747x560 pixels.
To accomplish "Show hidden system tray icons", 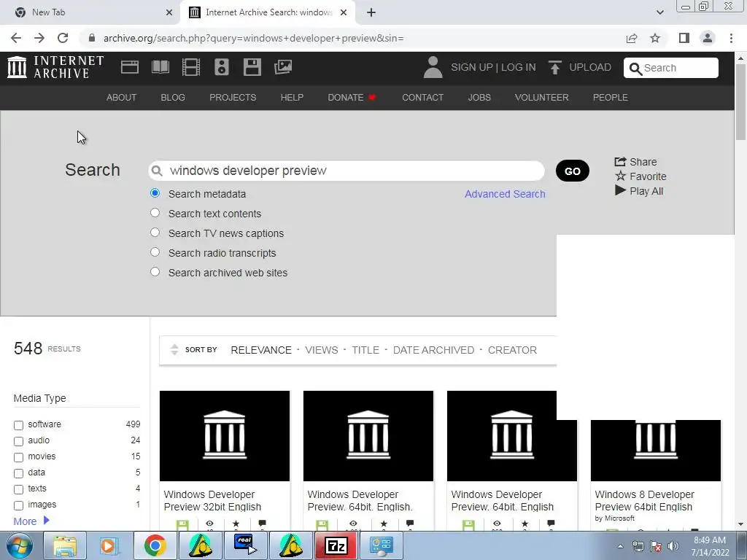I will [x=620, y=546].
